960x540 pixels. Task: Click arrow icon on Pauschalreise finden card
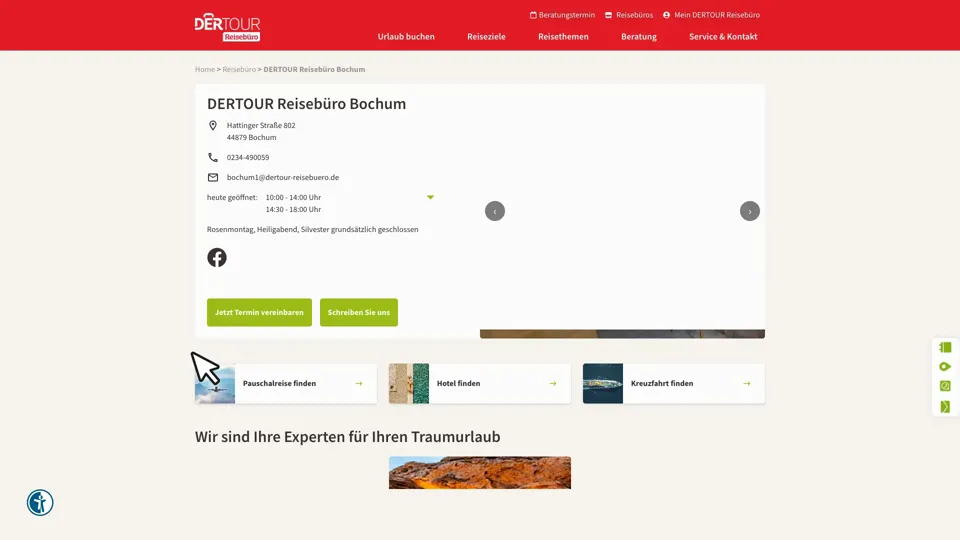(x=359, y=384)
